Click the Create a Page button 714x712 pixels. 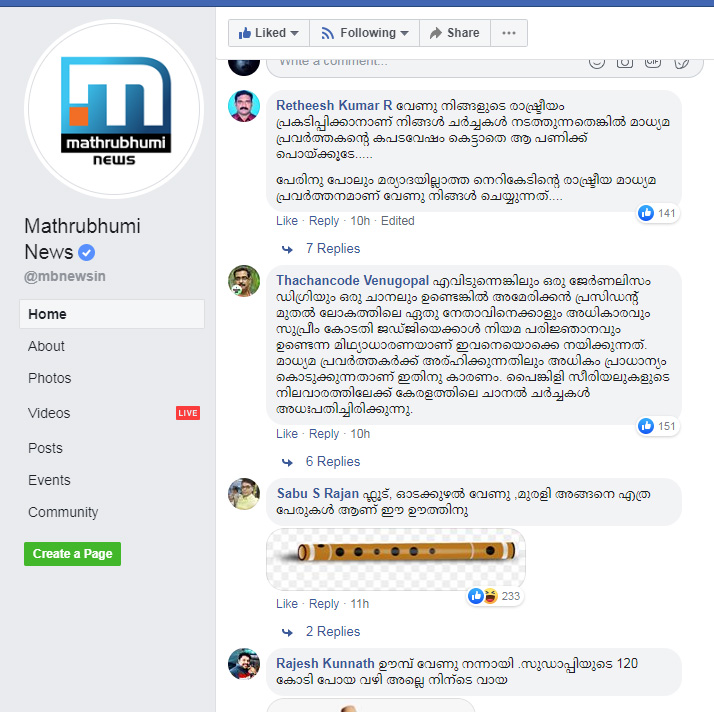[72, 554]
